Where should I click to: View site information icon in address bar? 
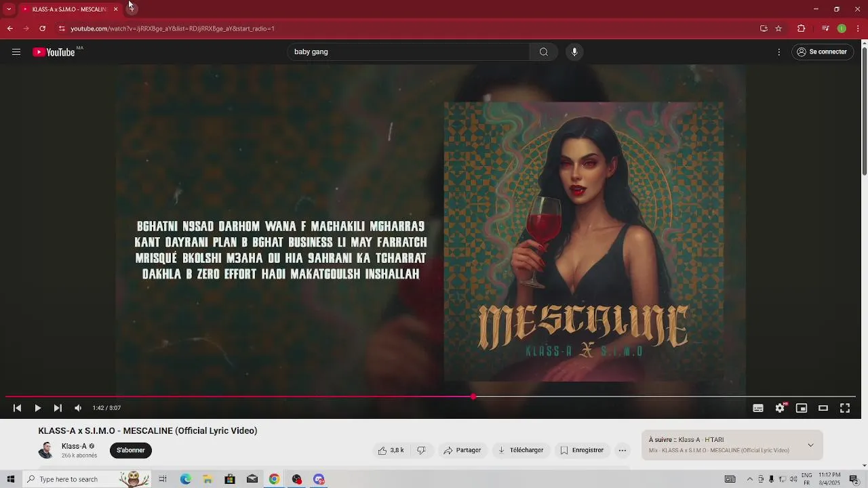pos(62,28)
